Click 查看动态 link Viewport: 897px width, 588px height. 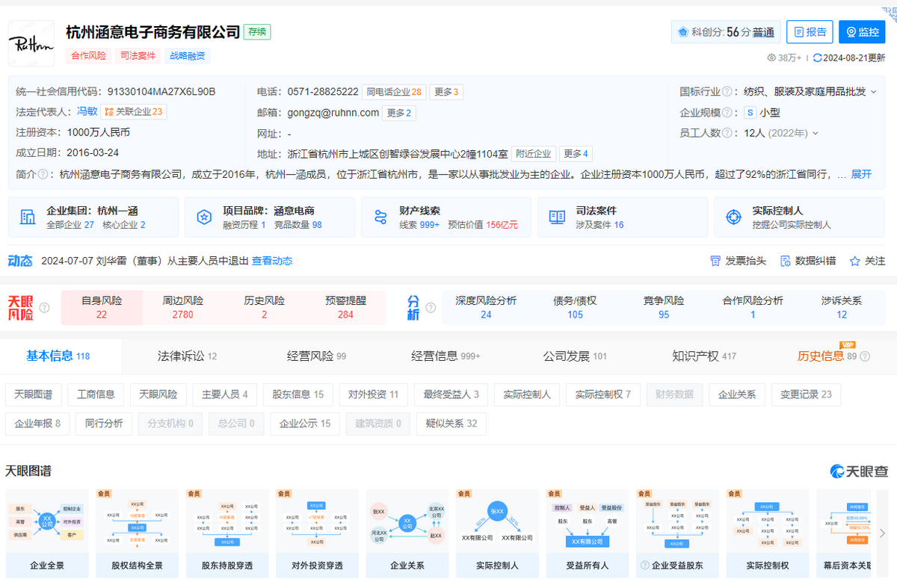(x=272, y=261)
